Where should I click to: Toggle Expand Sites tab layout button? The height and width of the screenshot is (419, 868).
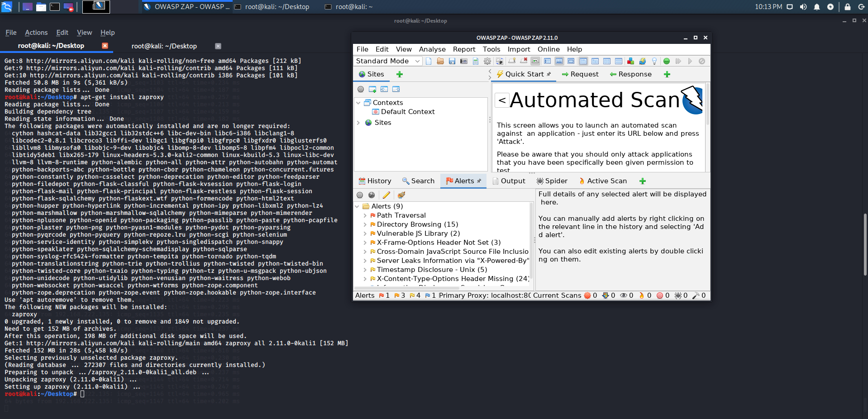[x=547, y=61]
